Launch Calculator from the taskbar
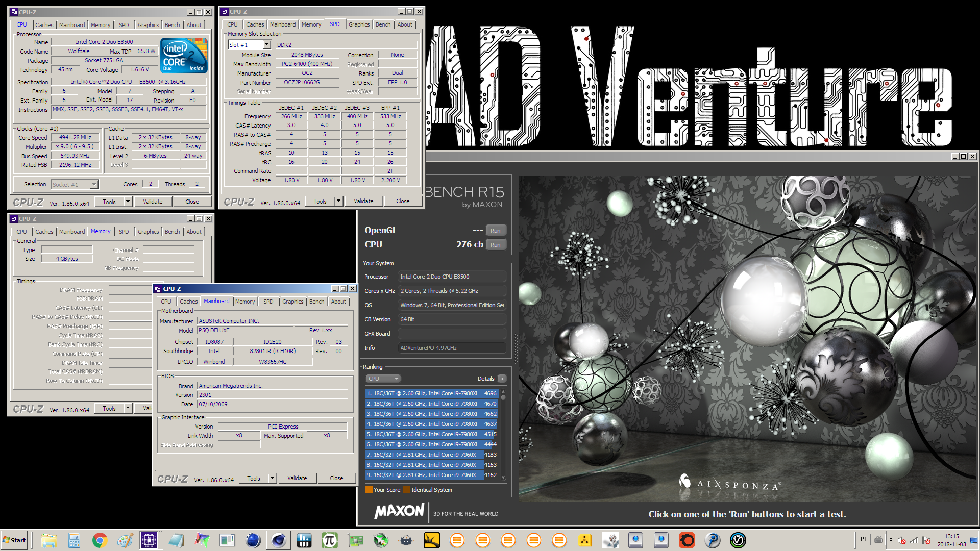Image resolution: width=980 pixels, height=551 pixels. (75, 540)
